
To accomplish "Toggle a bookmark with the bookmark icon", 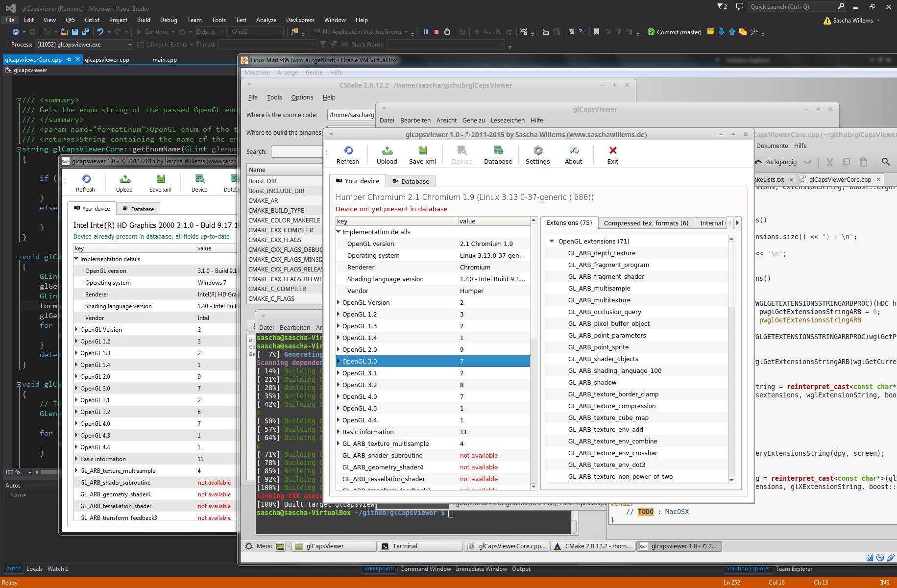I will 596,32.
